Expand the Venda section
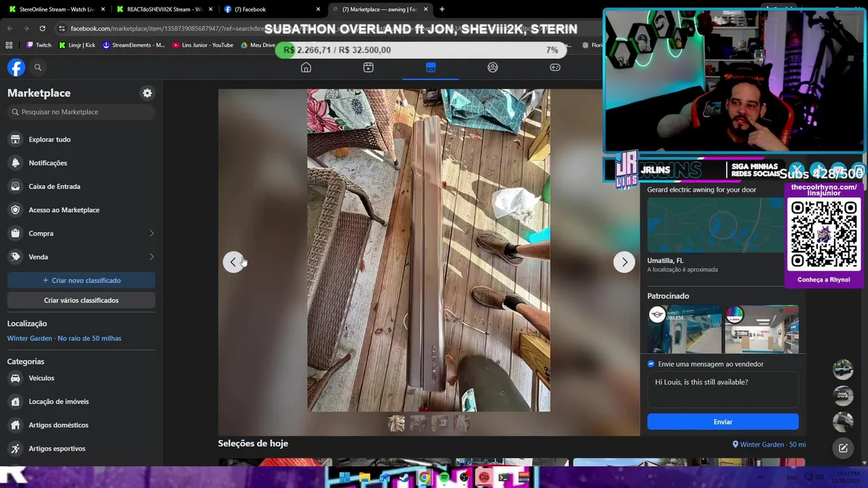868x488 pixels. 81,257
